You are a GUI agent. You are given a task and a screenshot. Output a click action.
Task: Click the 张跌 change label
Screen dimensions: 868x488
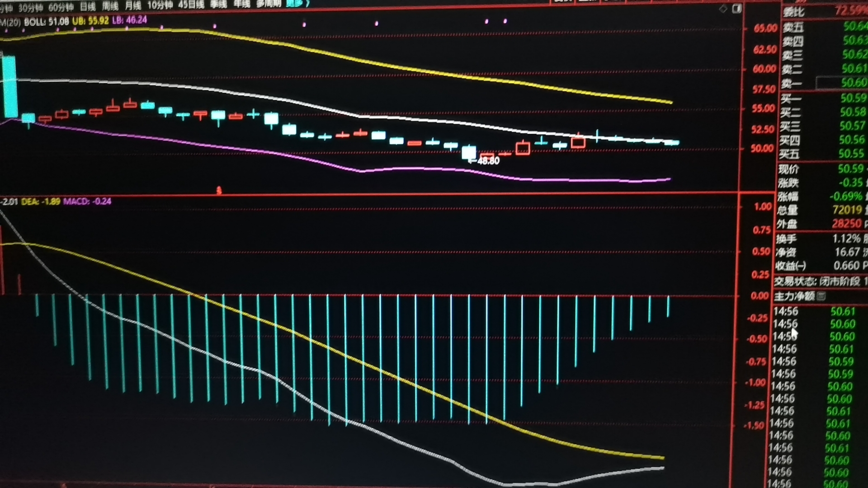[x=788, y=183]
